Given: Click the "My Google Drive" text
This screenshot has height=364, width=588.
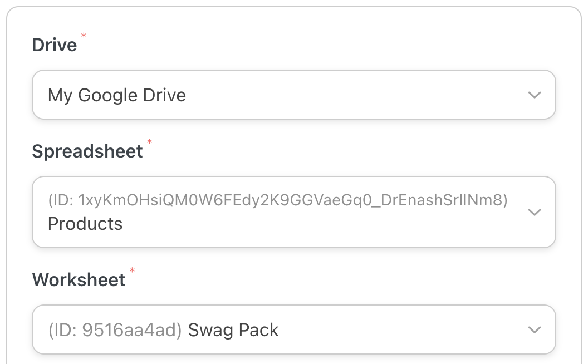Looking at the screenshot, I should coord(117,95).
